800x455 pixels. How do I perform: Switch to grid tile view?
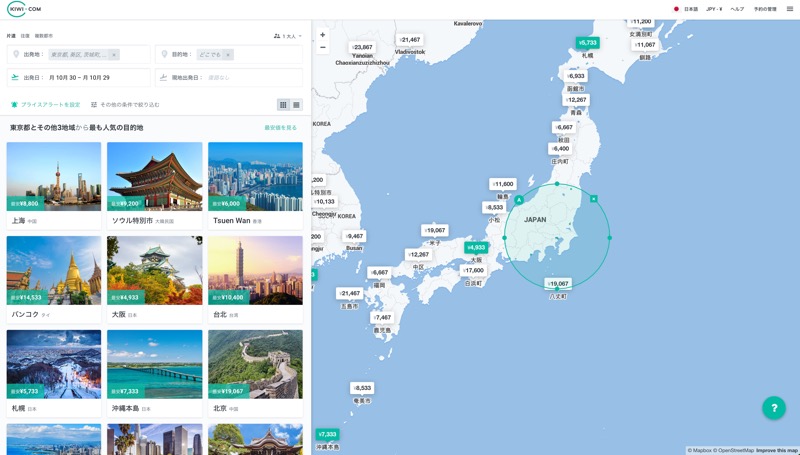[283, 105]
